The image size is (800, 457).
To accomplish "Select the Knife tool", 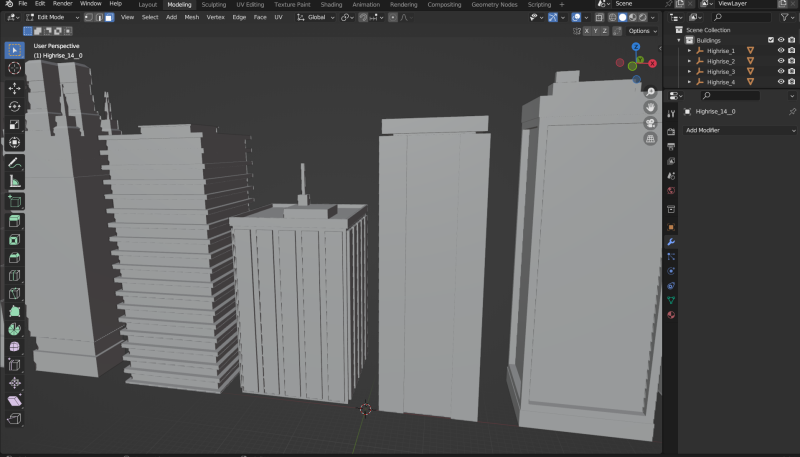I will click(x=14, y=293).
